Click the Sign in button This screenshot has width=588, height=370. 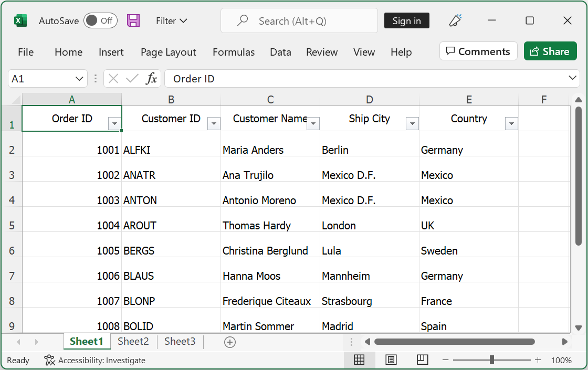(406, 20)
